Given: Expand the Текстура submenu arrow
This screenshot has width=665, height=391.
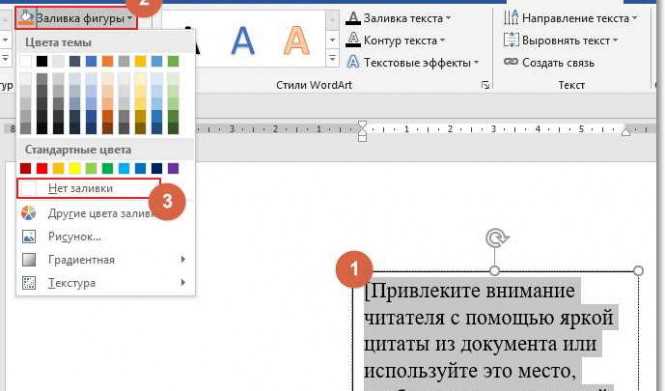Looking at the screenshot, I should pyautogui.click(x=183, y=282).
